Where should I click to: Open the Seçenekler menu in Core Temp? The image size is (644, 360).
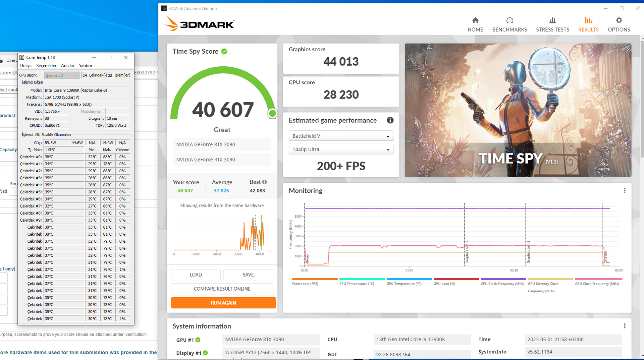[46, 66]
